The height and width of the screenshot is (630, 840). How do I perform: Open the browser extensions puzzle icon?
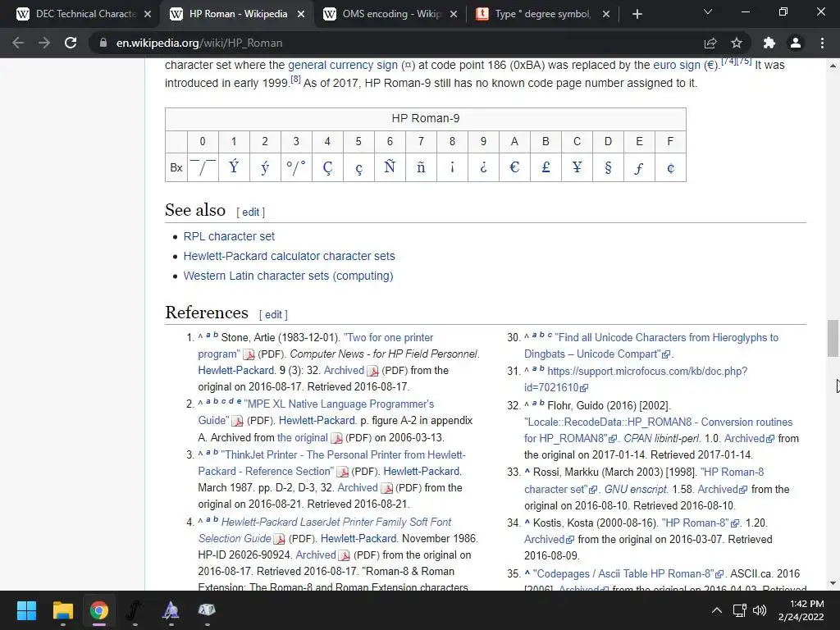tap(769, 43)
